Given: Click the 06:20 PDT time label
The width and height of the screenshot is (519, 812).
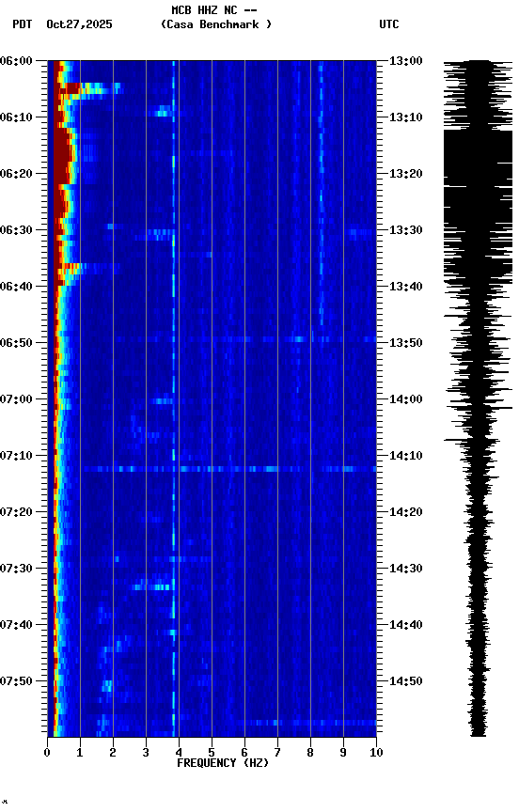Looking at the screenshot, I should pyautogui.click(x=16, y=174).
